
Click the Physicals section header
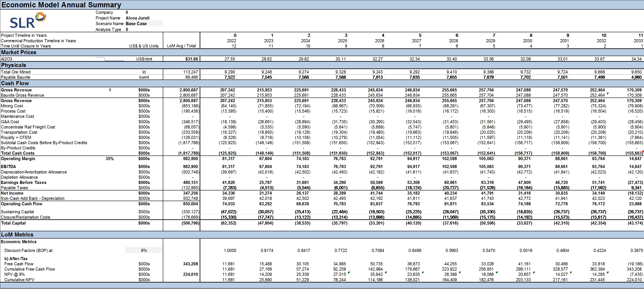[x=14, y=65]
